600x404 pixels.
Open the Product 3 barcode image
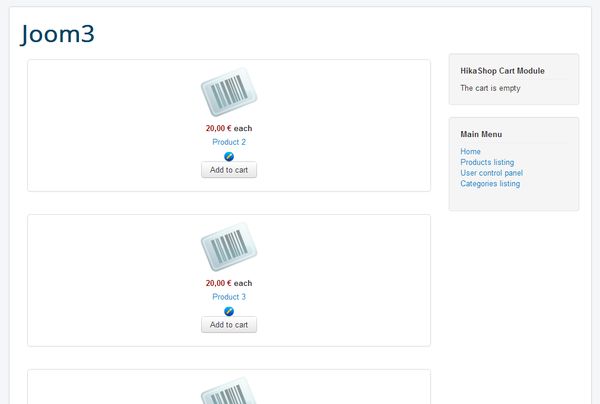[229, 247]
